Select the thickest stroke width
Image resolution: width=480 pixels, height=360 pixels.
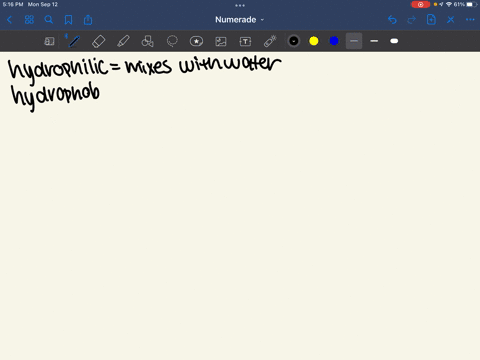(394, 41)
